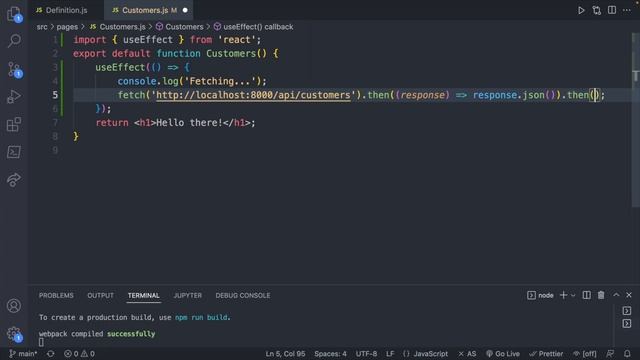Select the second terminal instance in side list

tap(627, 324)
